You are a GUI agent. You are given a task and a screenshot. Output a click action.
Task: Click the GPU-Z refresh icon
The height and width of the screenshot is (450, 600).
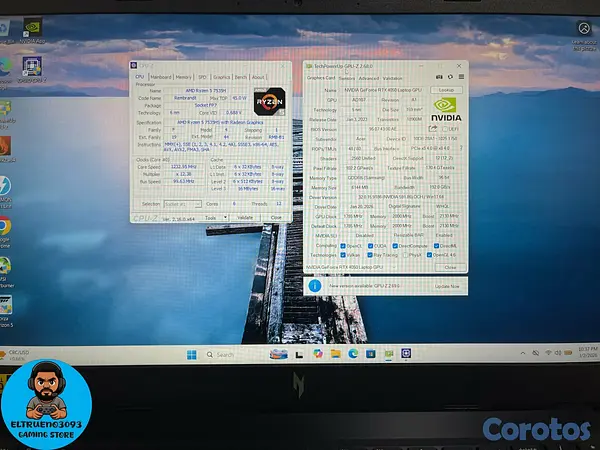(450, 77)
